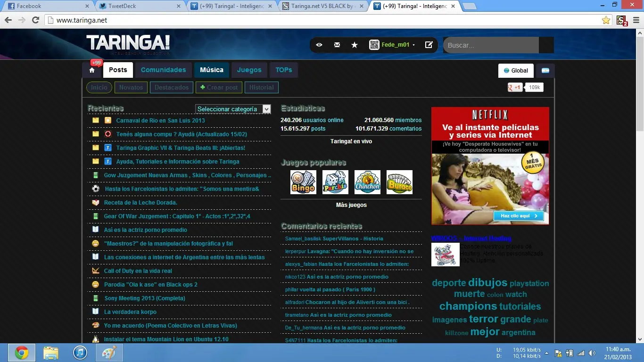
Task: Click the WIROOS hosting ad thumbnail
Action: pos(446,255)
